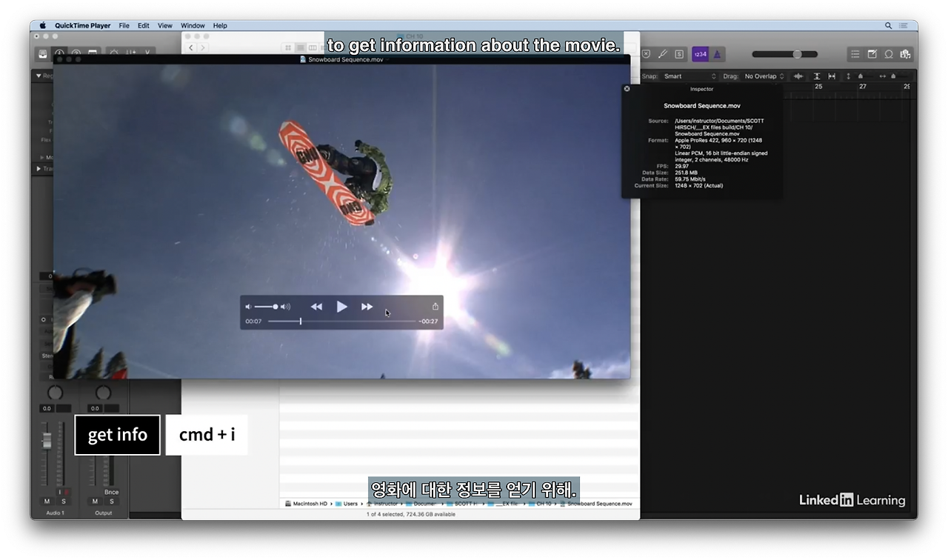The width and height of the screenshot is (948, 560).
Task: Toggle the Solo S button in toolbar
Action: click(679, 53)
